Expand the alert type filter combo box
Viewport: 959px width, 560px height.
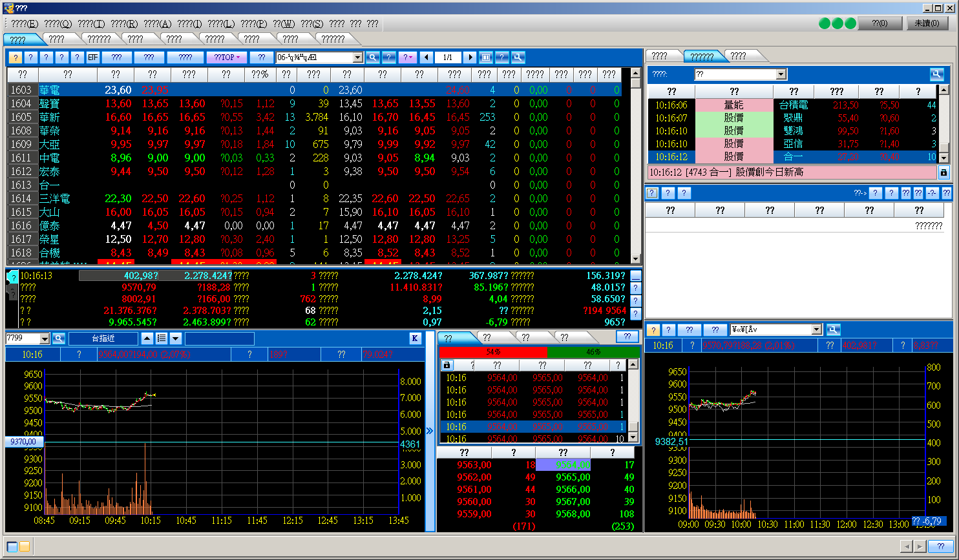781,75
